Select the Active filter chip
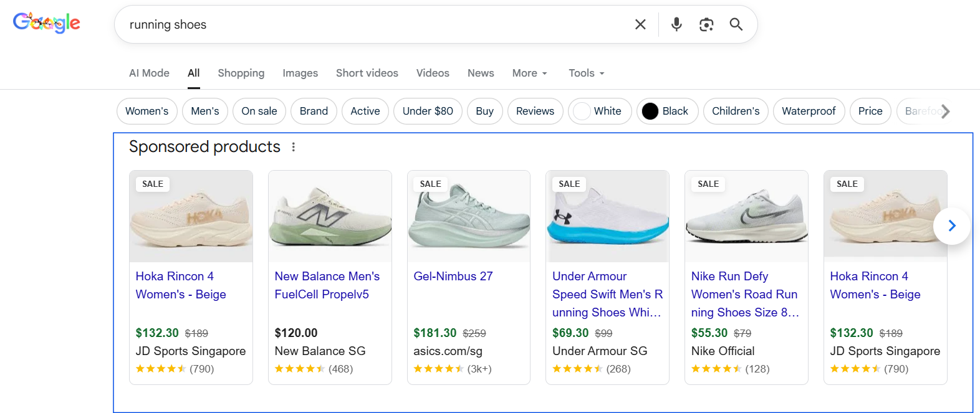980x413 pixels. (x=365, y=111)
